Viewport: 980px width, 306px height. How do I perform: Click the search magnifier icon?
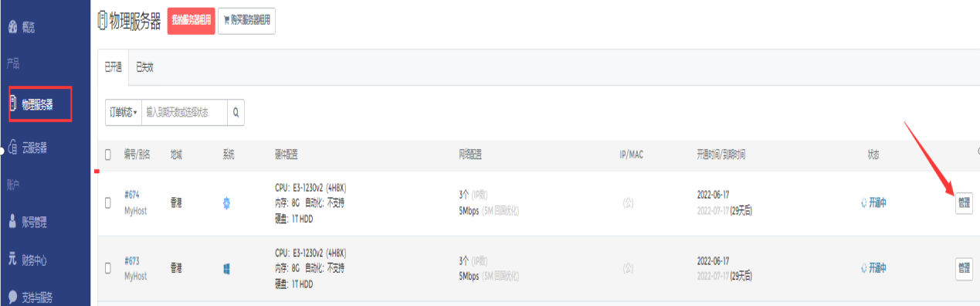pyautogui.click(x=236, y=113)
